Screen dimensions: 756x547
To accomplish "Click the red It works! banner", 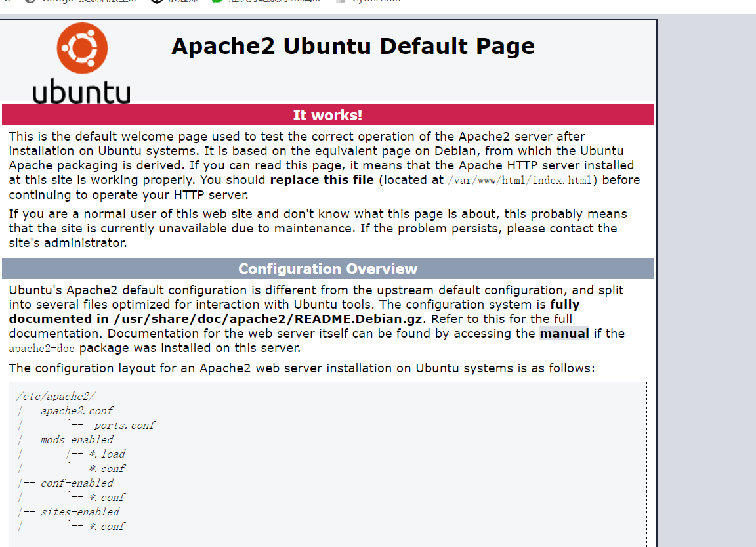I will 327,115.
